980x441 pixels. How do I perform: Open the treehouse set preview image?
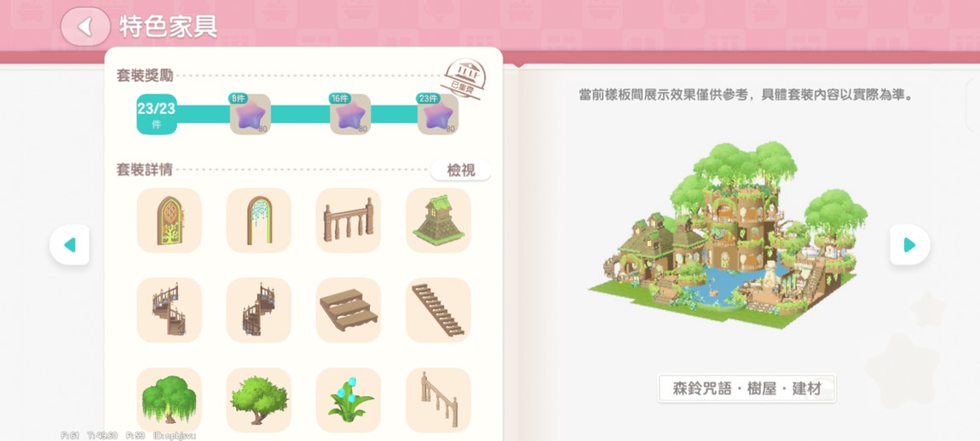(x=728, y=234)
